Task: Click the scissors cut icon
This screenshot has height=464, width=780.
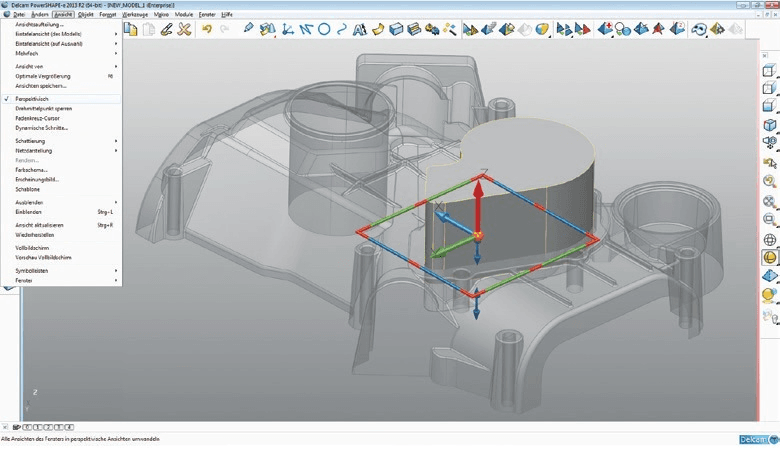Action: (185, 29)
